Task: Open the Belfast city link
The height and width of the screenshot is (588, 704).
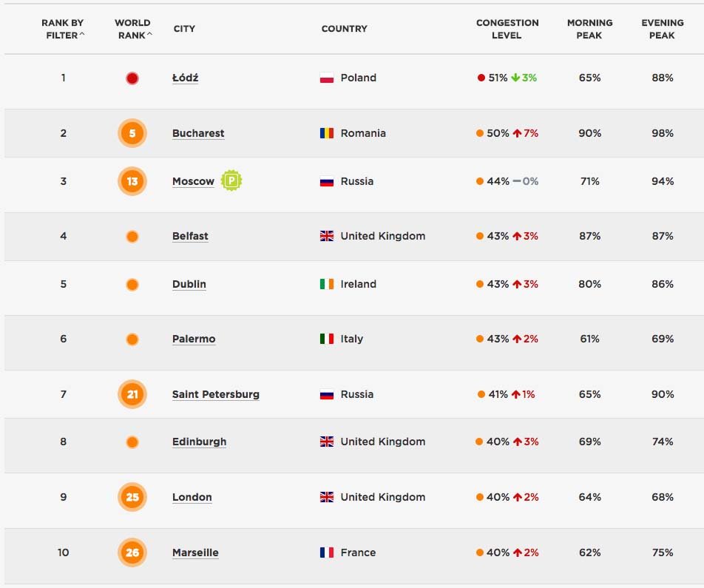Action: [x=190, y=237]
